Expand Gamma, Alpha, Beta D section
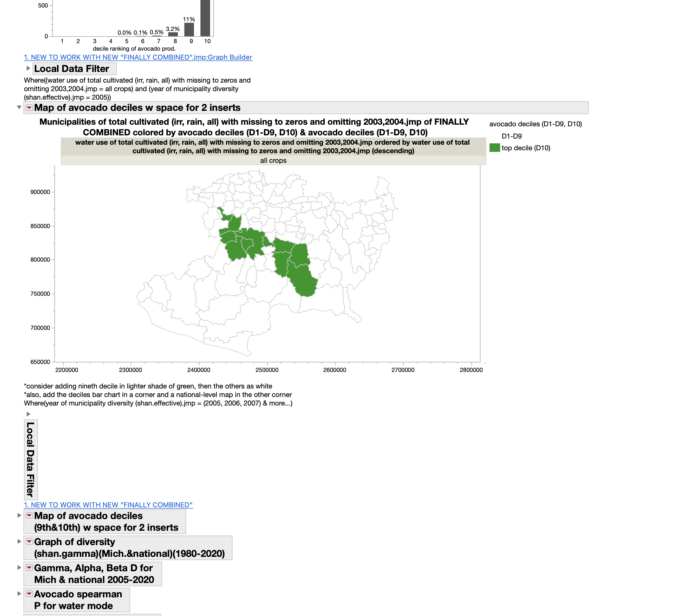Viewport: 690px width, 616px height. coord(19,567)
